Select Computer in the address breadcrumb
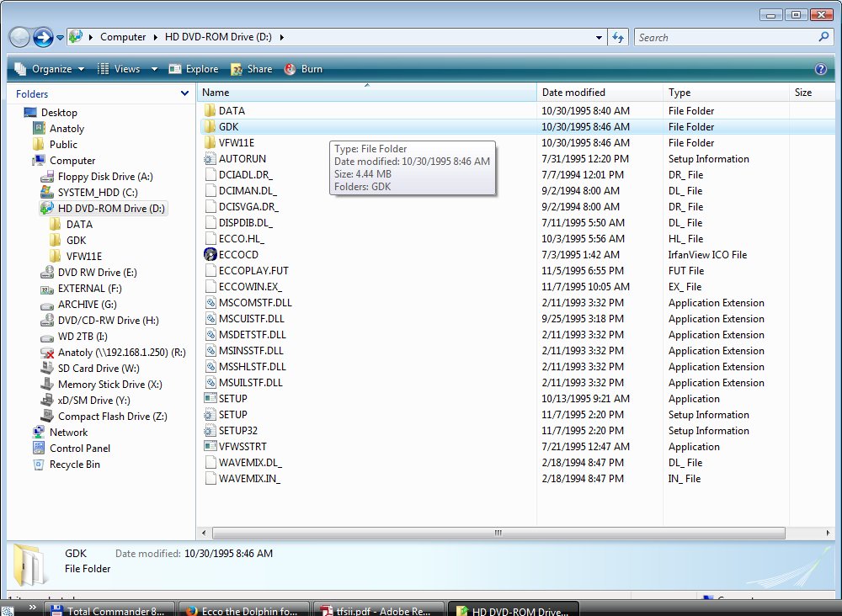Screen dimensions: 842x616 tap(123, 37)
